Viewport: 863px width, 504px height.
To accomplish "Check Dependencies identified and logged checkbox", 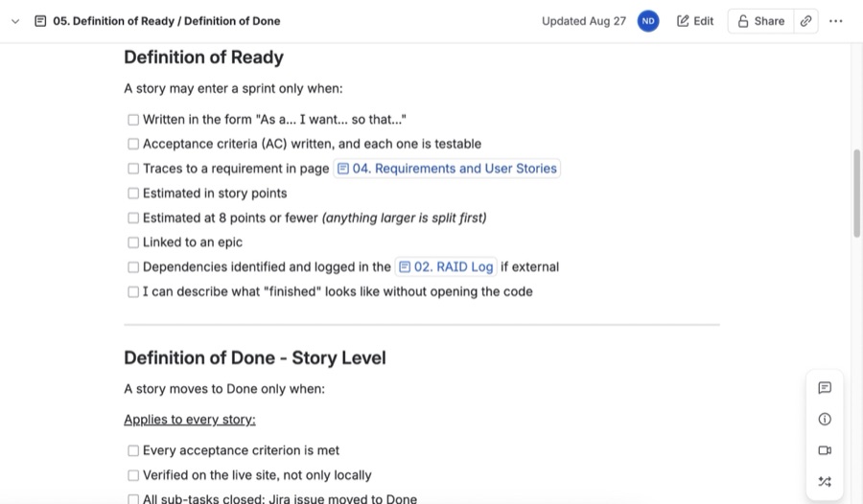I will pos(133,267).
